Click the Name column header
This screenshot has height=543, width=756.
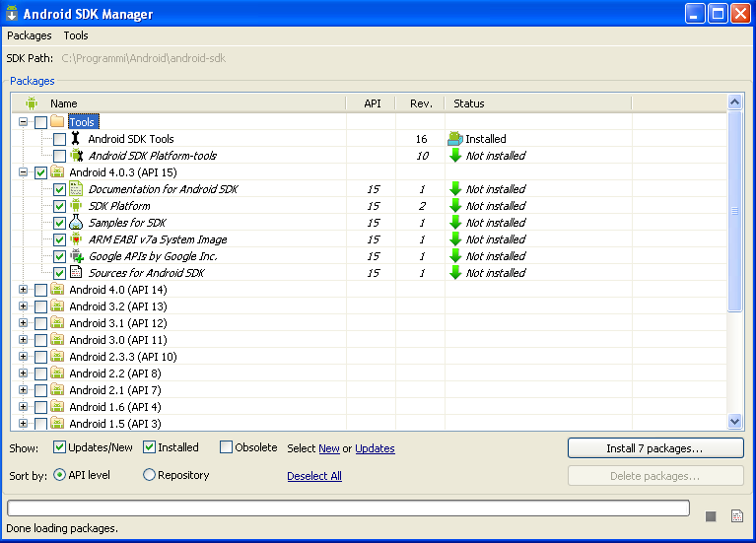point(178,103)
